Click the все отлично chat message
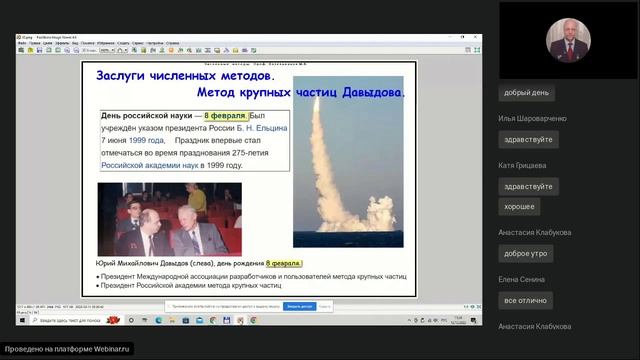The width and height of the screenshot is (640, 360). point(525,300)
